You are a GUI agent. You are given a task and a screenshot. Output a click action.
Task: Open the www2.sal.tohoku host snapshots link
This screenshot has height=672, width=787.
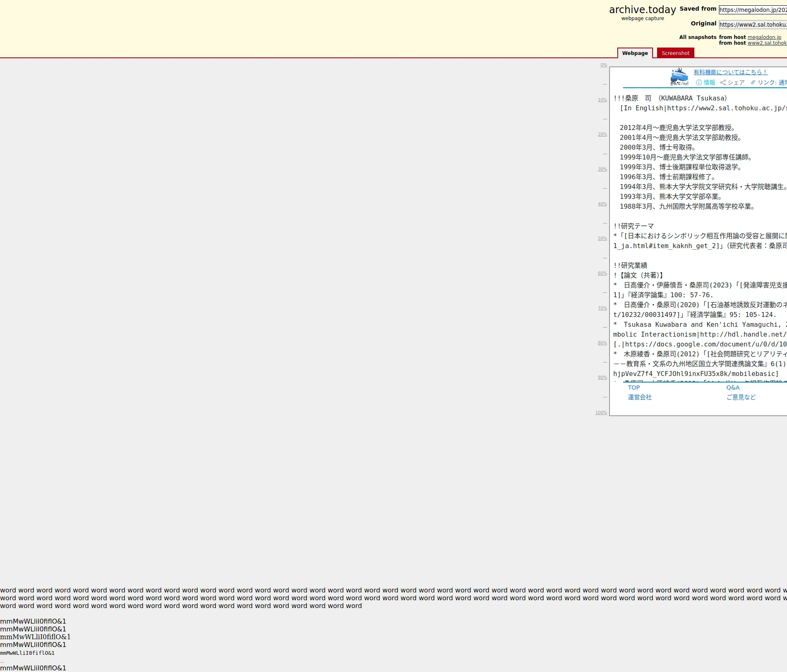point(767,43)
